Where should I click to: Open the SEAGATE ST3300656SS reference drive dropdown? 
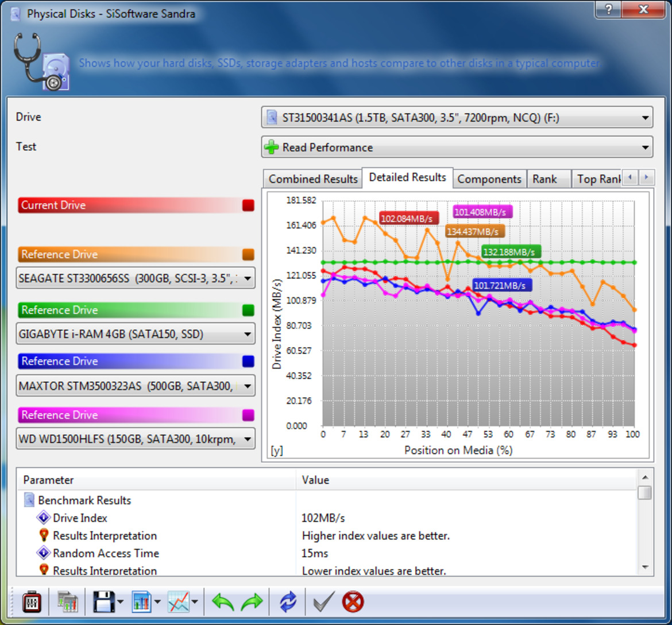pyautogui.click(x=136, y=278)
